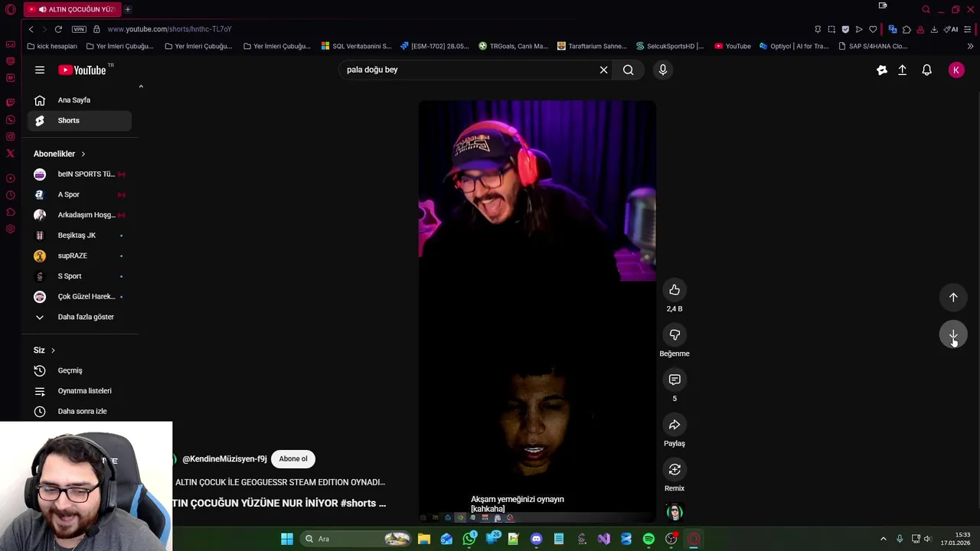Open Daha sonra izle list

(x=80, y=411)
